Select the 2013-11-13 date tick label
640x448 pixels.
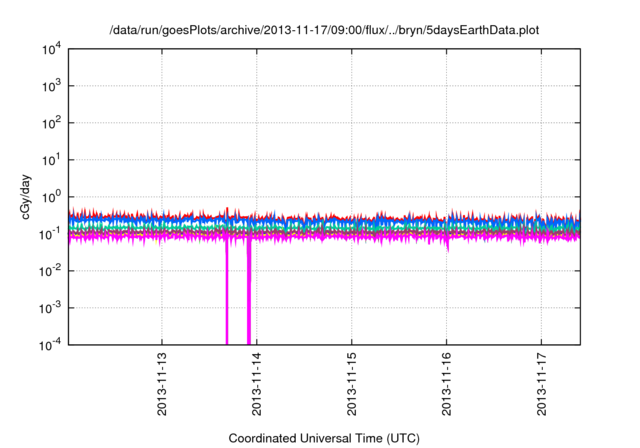point(162,384)
